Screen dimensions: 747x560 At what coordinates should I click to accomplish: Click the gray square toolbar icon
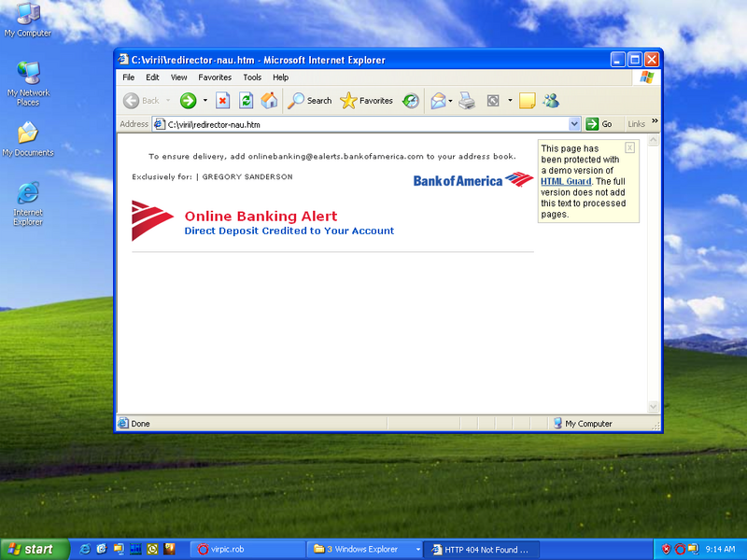[493, 101]
